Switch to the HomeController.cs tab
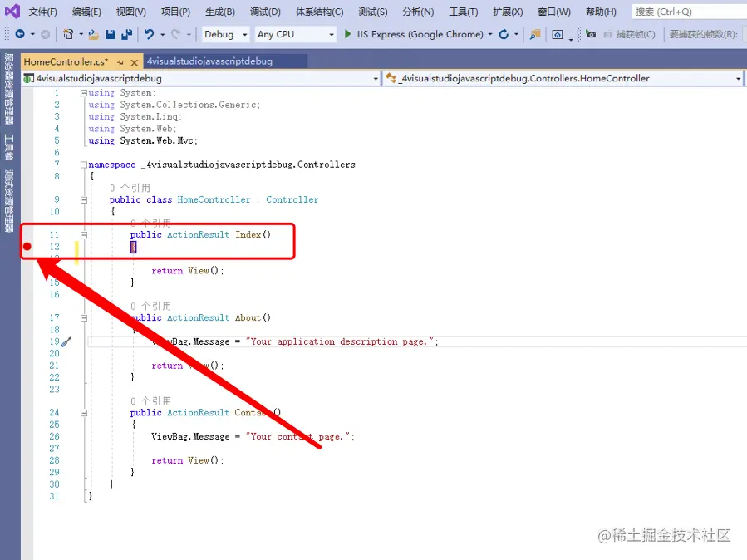Image resolution: width=747 pixels, height=560 pixels. coord(66,62)
